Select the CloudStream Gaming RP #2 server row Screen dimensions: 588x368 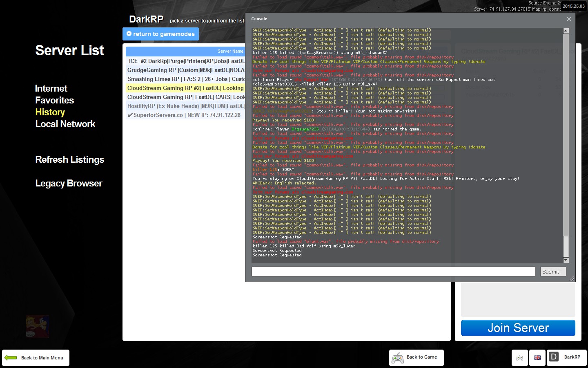coord(185,88)
